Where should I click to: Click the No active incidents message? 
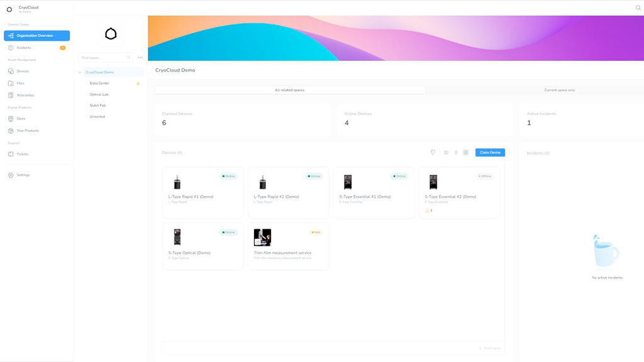[x=607, y=278]
